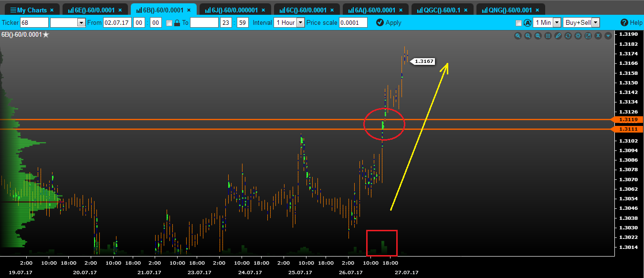Click the Help question mark icon
This screenshot has width=644, height=278.
click(x=624, y=22)
